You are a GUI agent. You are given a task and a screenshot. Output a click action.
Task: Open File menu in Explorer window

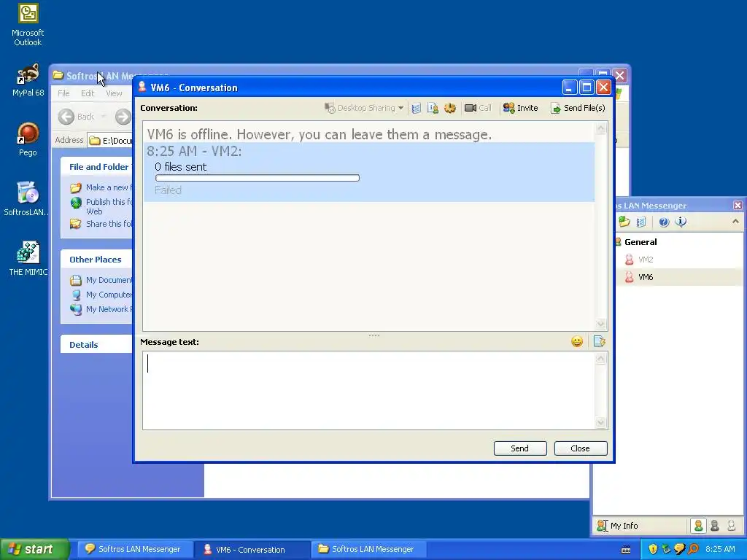point(64,93)
